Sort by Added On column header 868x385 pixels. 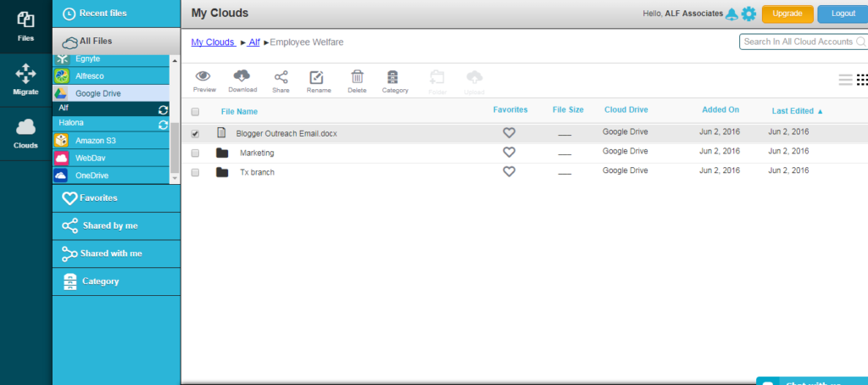pyautogui.click(x=721, y=109)
